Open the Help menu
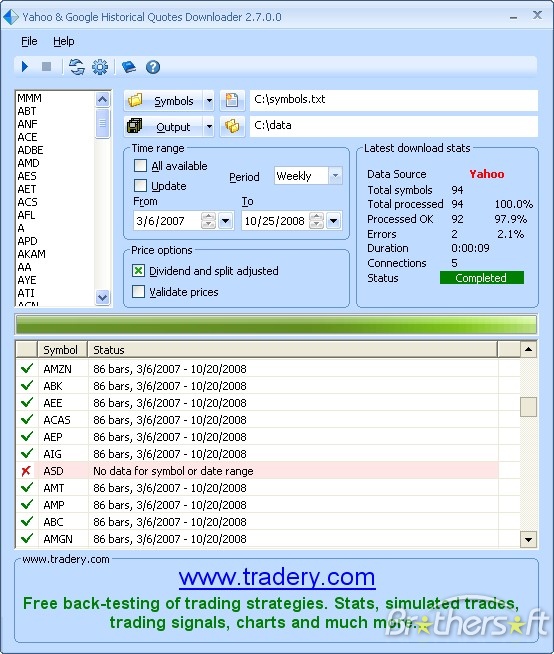The width and height of the screenshot is (554, 654). pyautogui.click(x=64, y=41)
